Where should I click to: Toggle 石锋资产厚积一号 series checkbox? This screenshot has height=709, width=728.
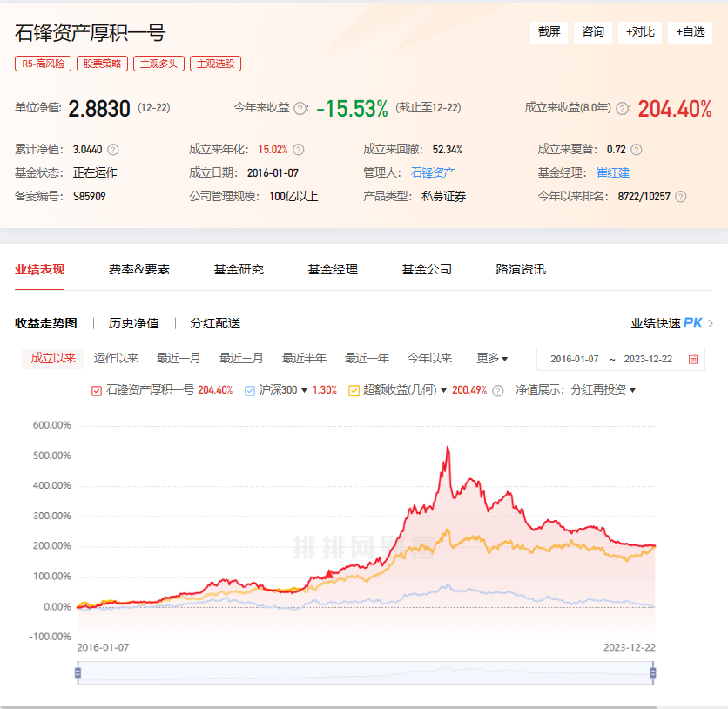tap(97, 391)
